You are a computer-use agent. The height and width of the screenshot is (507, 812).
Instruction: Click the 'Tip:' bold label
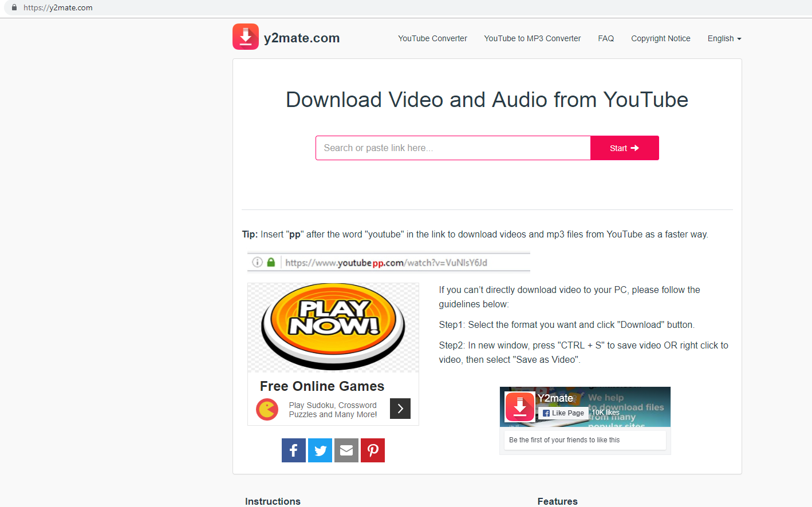[250, 234]
